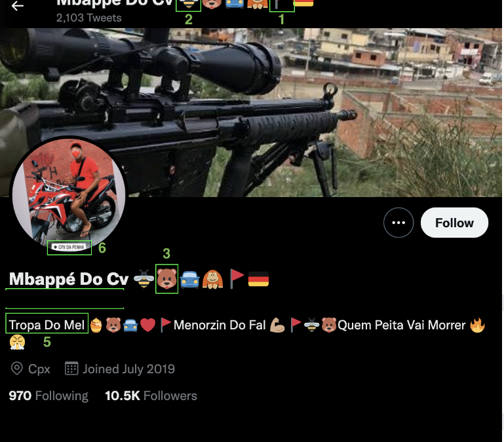Click the German flag emoji in profile name
The image size is (504, 442).
[x=258, y=279]
